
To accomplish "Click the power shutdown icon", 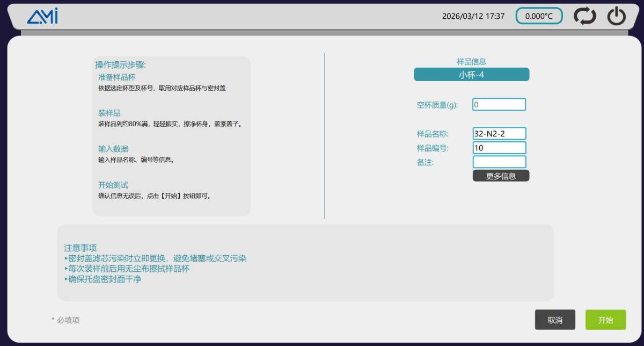I will 617,16.
